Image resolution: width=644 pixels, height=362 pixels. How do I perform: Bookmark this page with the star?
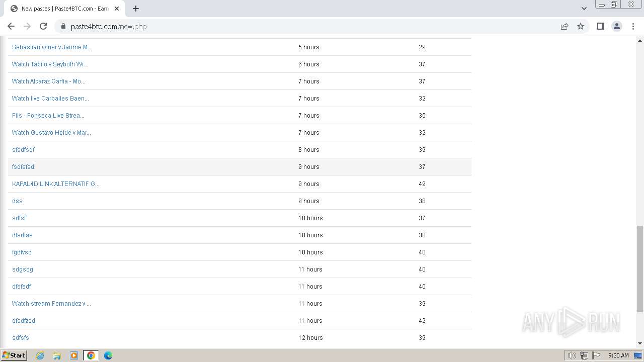pos(581,26)
